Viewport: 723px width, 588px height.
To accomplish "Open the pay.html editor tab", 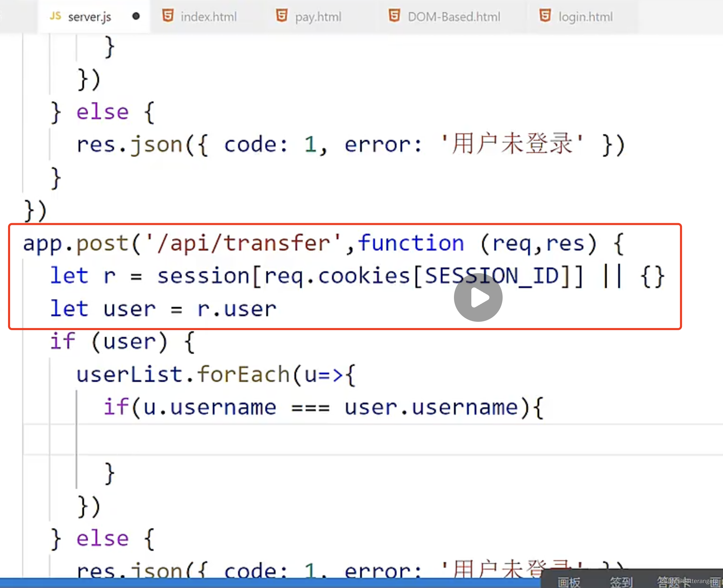I will click(318, 17).
